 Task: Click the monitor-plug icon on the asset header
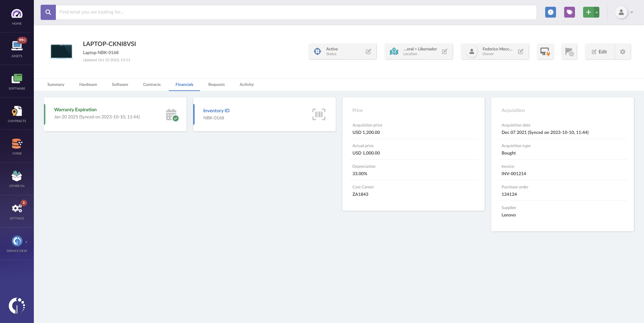coord(545,51)
